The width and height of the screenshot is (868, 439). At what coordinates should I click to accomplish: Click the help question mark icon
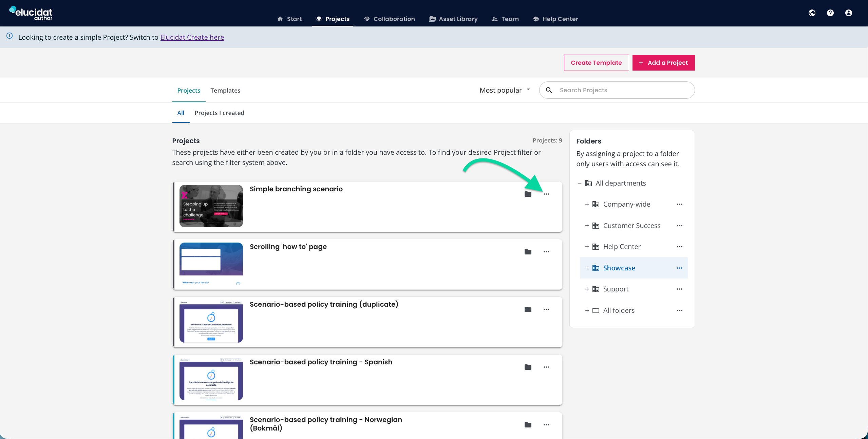coord(830,13)
